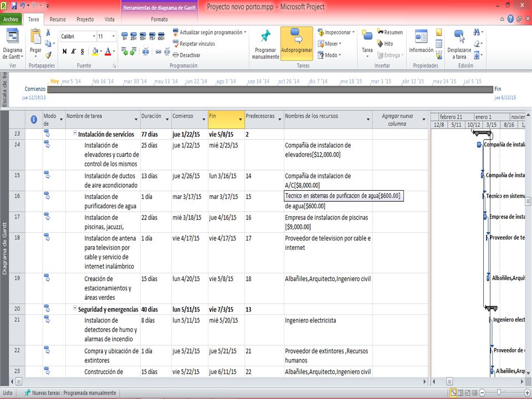Insert a Resumen summary task
The image size is (532, 399).
(390, 32)
